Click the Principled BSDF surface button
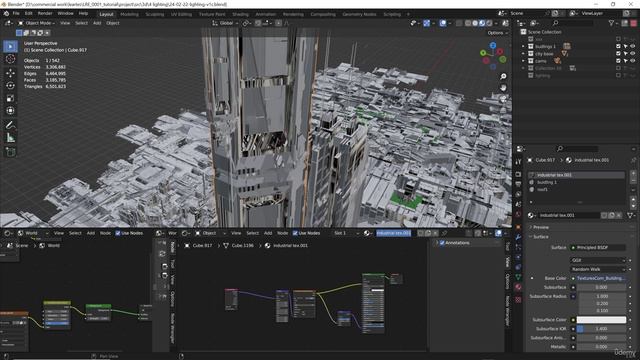The width and height of the screenshot is (640, 360). click(598, 248)
